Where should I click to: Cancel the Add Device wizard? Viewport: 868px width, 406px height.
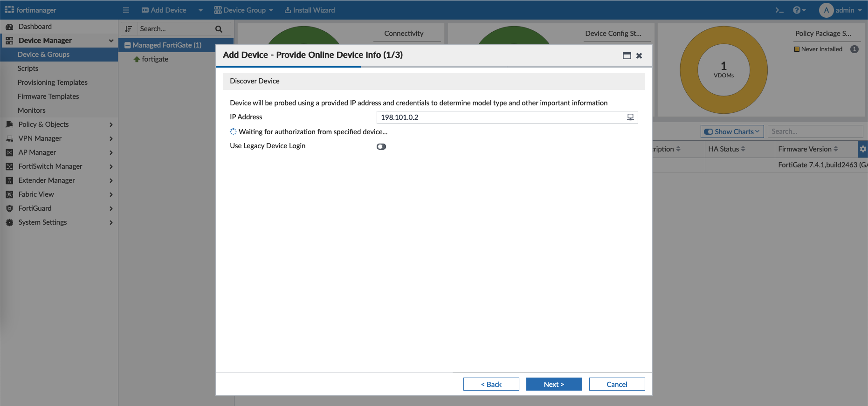pyautogui.click(x=617, y=384)
